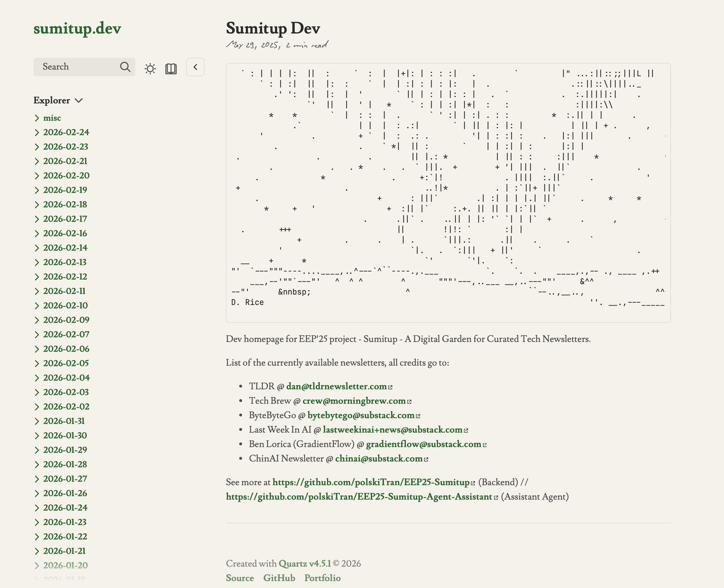Screen dimensions: 724x588
Task: Click external link icon beside chinai@substack.com
Action: (x=426, y=459)
